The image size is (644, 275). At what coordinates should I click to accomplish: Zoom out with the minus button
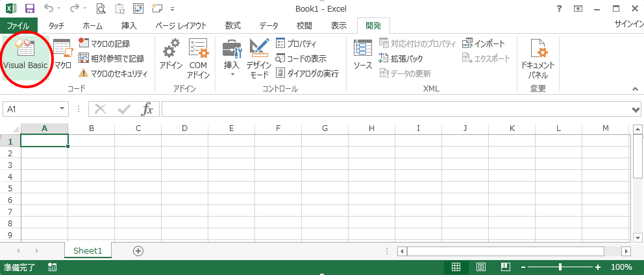(523, 267)
